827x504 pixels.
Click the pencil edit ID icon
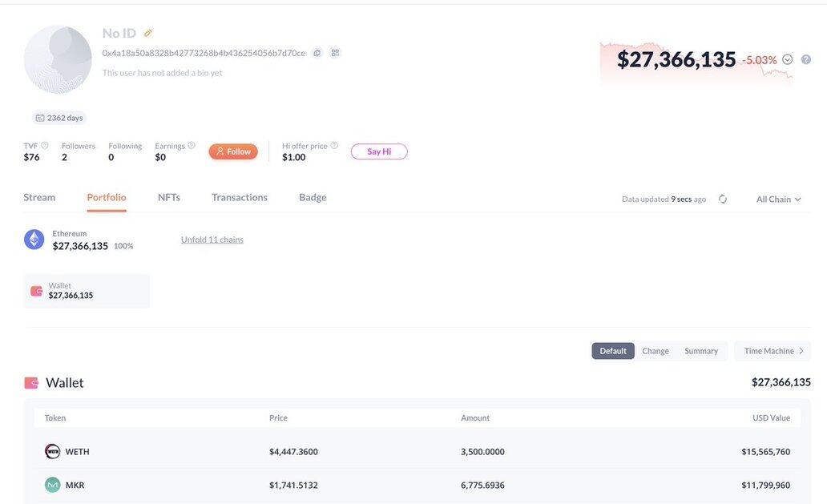[147, 34]
